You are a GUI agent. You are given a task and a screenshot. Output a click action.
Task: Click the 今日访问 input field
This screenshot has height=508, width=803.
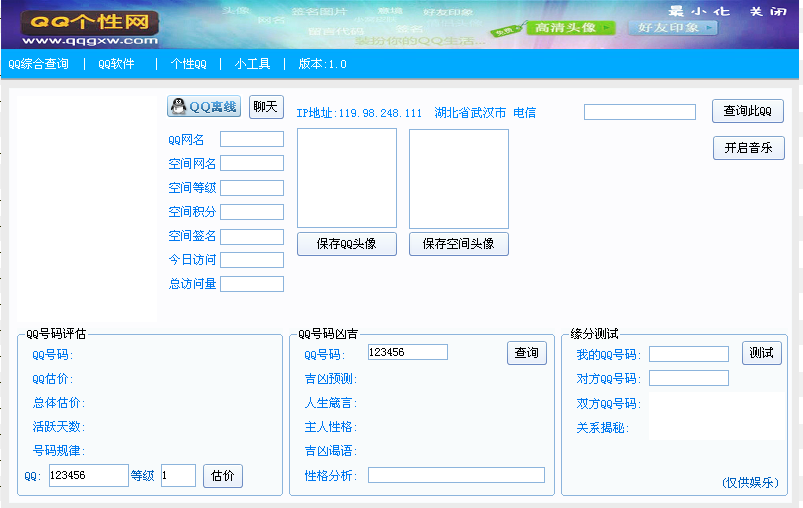click(x=252, y=260)
